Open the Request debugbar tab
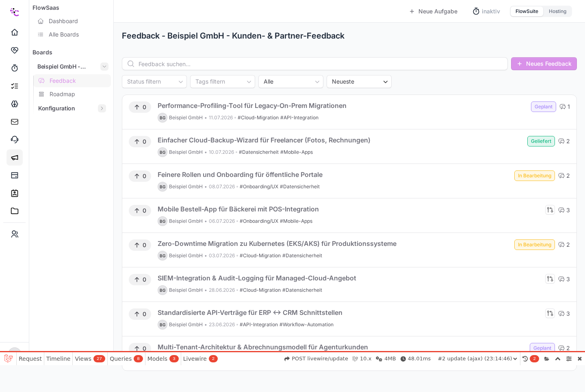The height and width of the screenshot is (392, 585). pos(30,359)
